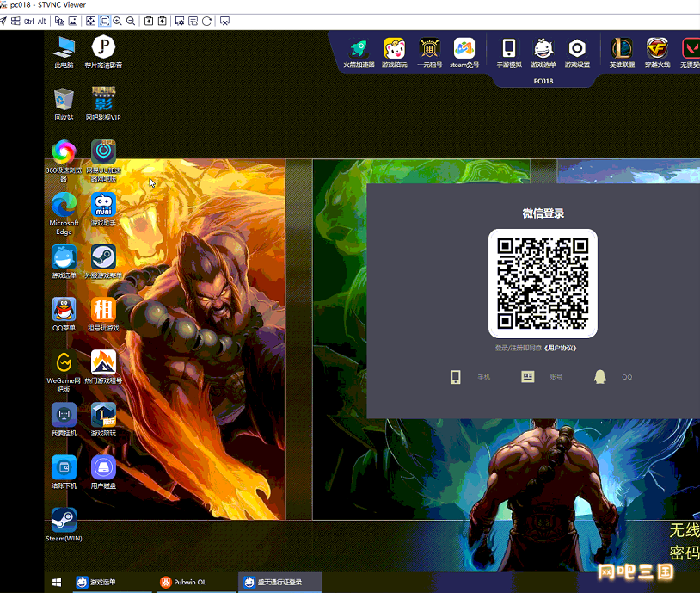Switch to 账号 account login
700x593 pixels.
(x=542, y=377)
